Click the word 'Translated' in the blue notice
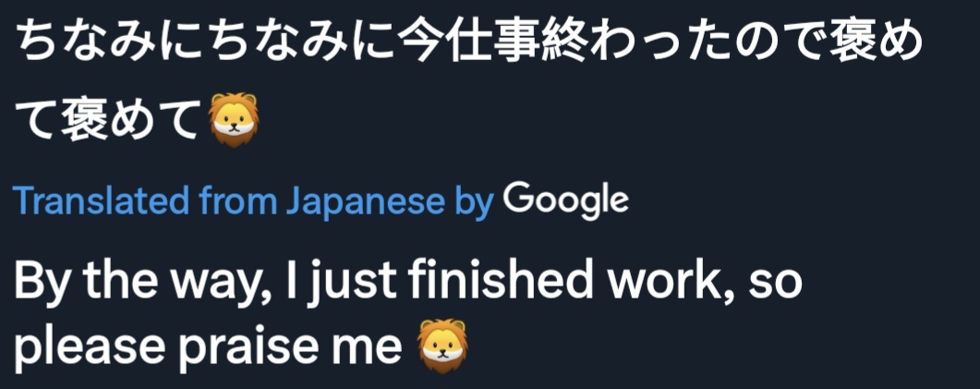This screenshot has width=980, height=389. coord(99,201)
